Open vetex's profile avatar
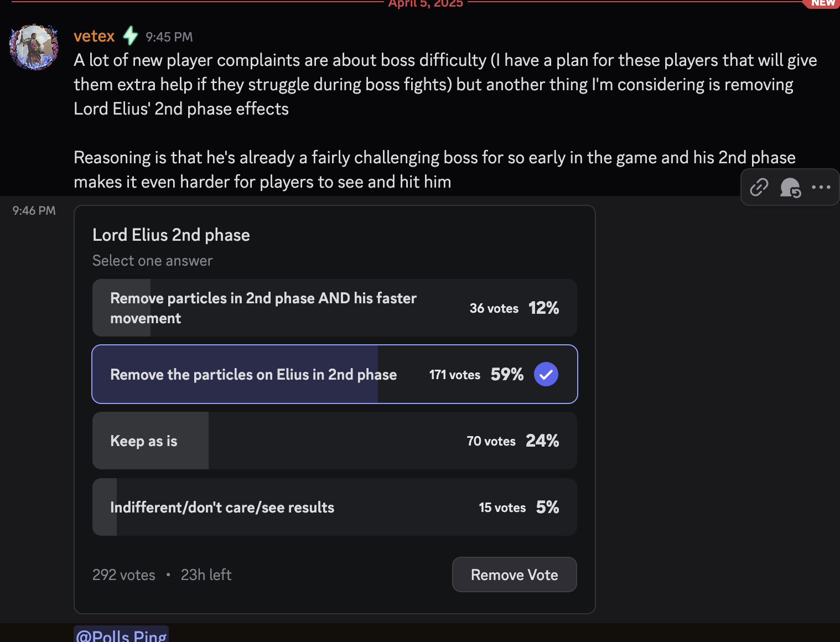 (34, 47)
